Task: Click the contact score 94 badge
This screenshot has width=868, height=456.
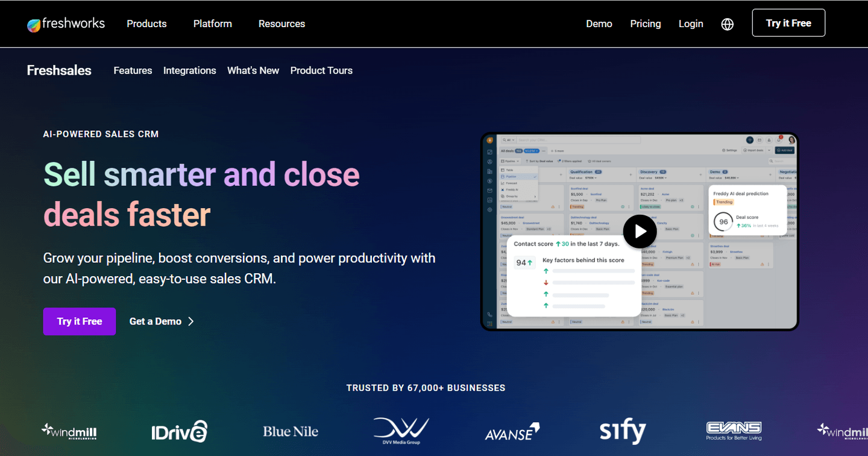Action: click(x=524, y=262)
